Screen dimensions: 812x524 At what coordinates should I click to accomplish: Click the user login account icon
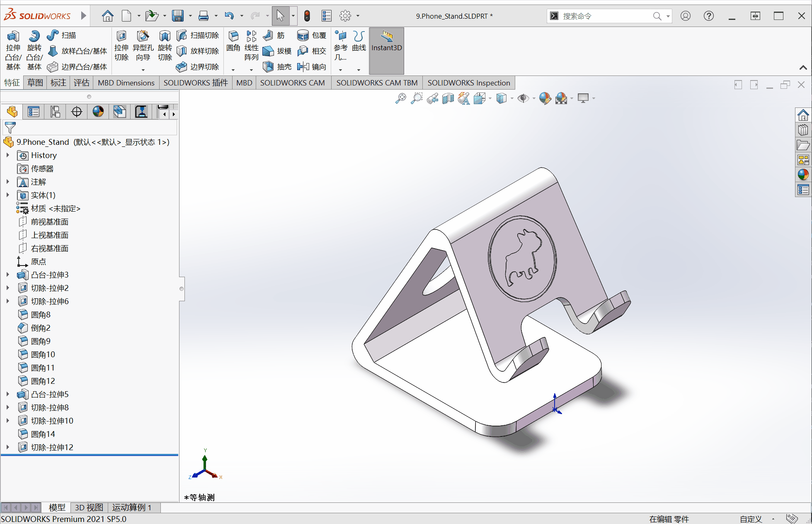pos(686,16)
